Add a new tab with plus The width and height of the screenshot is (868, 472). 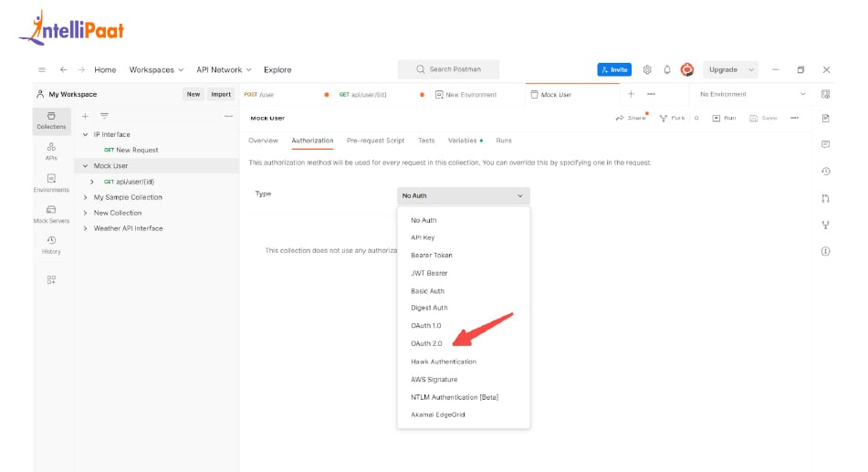coord(631,94)
